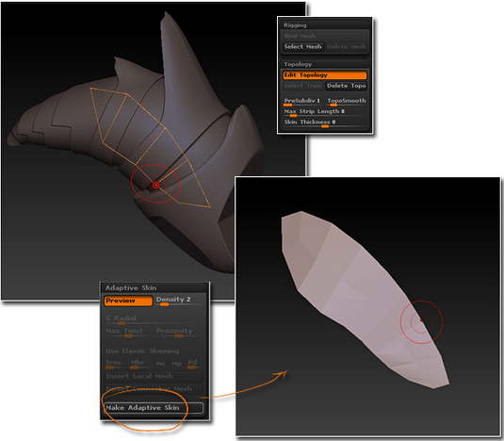Click the TopoSmooth slider

pos(347,101)
